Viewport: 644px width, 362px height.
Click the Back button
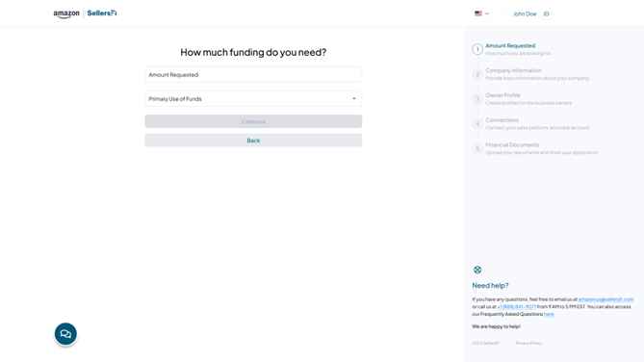click(x=253, y=141)
